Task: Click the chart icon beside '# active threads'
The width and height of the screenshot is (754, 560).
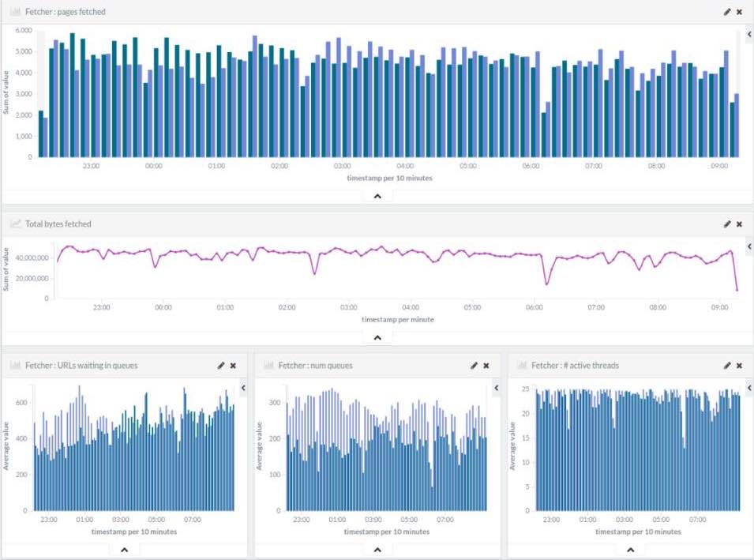Action: (x=522, y=365)
